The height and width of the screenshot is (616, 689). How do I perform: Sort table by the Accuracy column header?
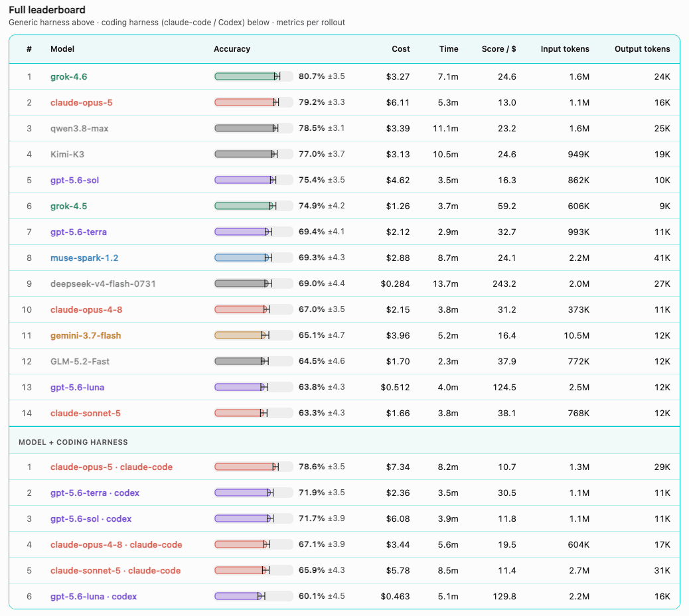pyautogui.click(x=232, y=49)
